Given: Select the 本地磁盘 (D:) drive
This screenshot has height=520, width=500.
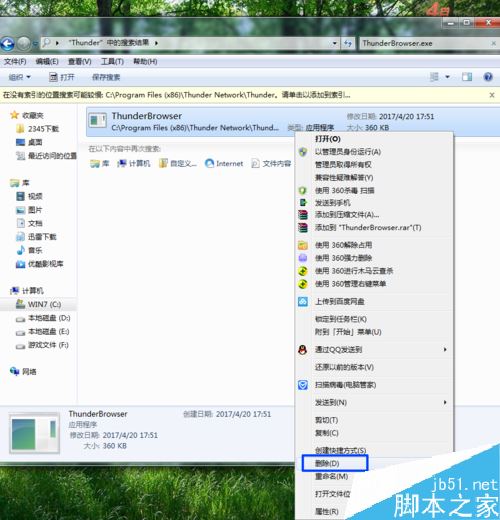Looking at the screenshot, I should click(x=43, y=318).
